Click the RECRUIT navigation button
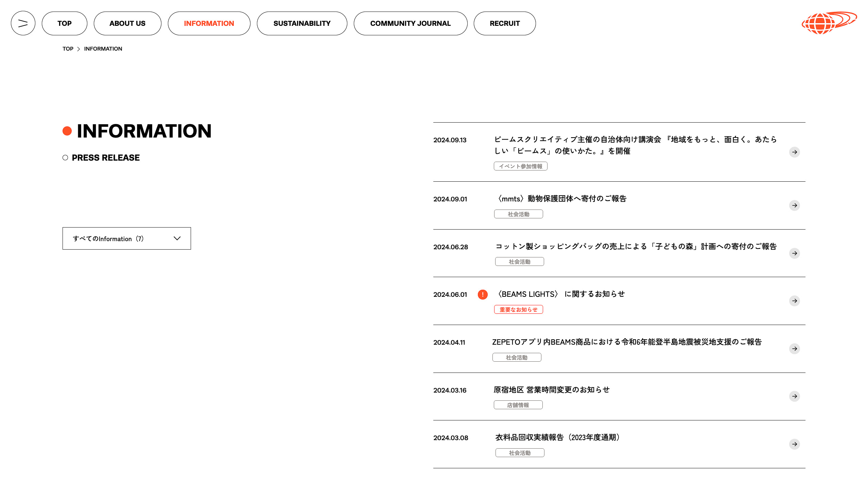This screenshot has width=868, height=488. (x=504, y=23)
